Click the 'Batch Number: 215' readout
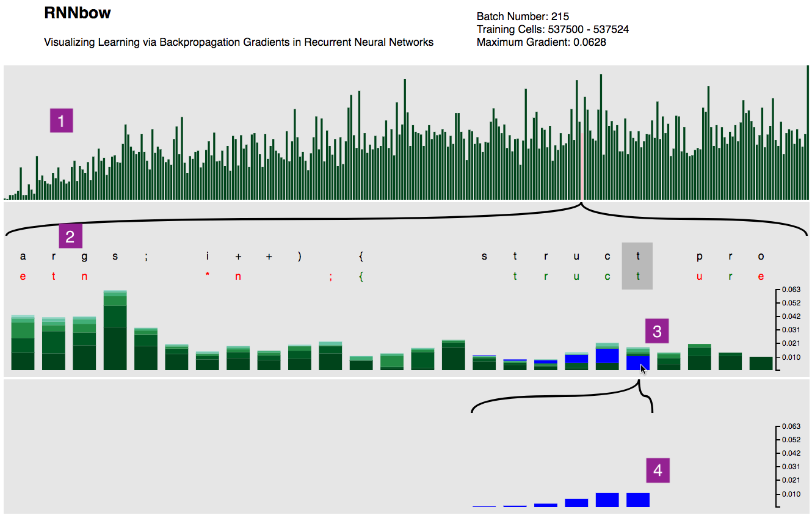 (x=523, y=16)
